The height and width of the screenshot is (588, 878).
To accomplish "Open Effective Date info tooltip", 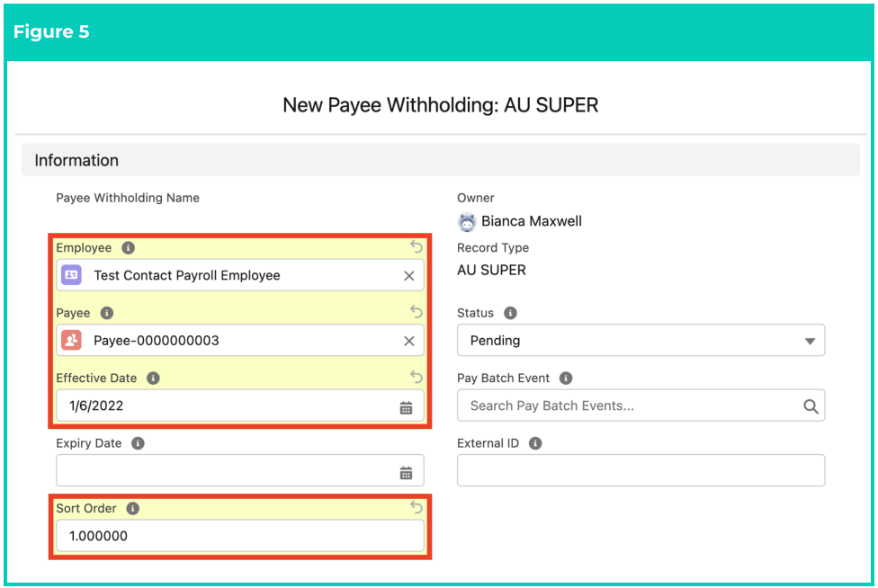I will pos(154,379).
